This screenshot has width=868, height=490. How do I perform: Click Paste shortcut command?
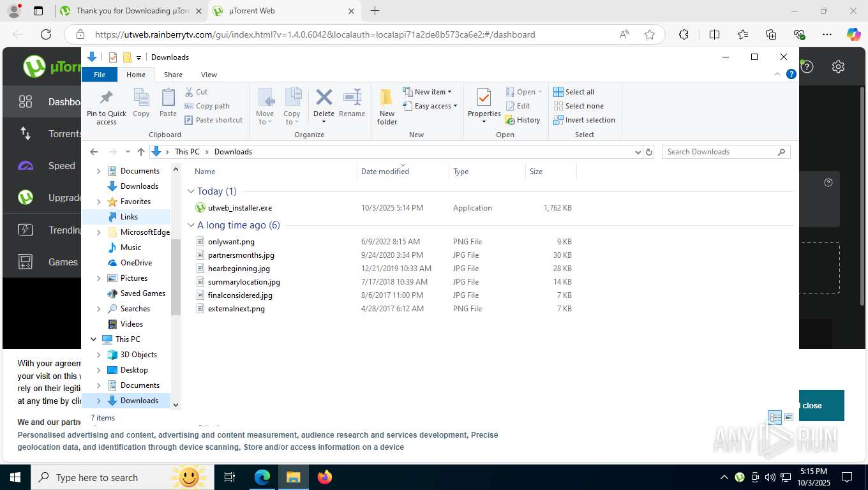[213, 120]
